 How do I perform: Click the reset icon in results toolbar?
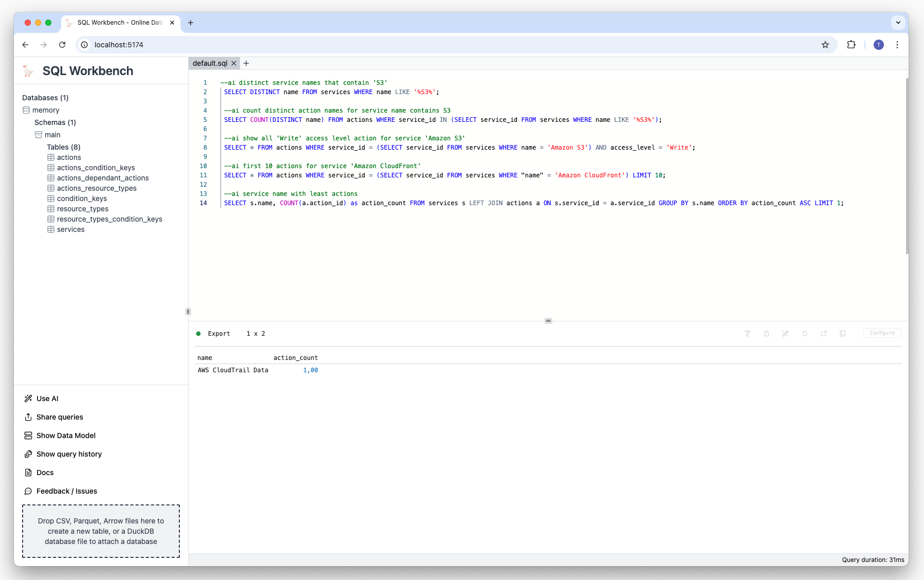click(805, 333)
